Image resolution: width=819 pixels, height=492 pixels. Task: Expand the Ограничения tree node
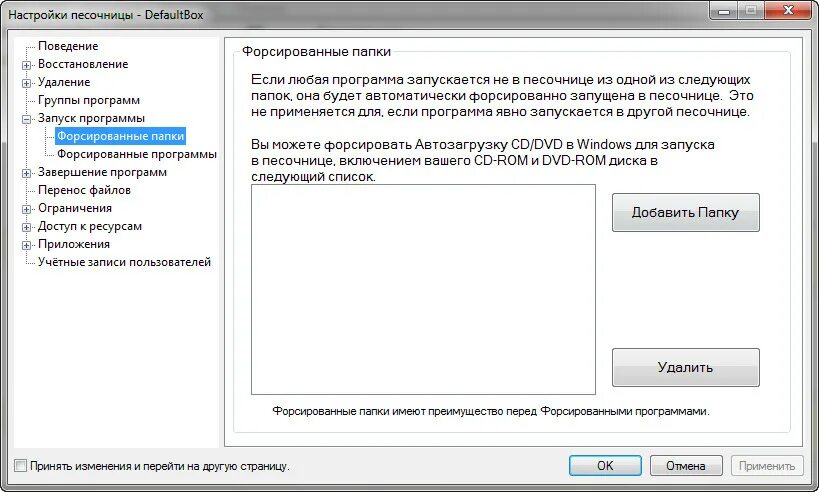26,209
